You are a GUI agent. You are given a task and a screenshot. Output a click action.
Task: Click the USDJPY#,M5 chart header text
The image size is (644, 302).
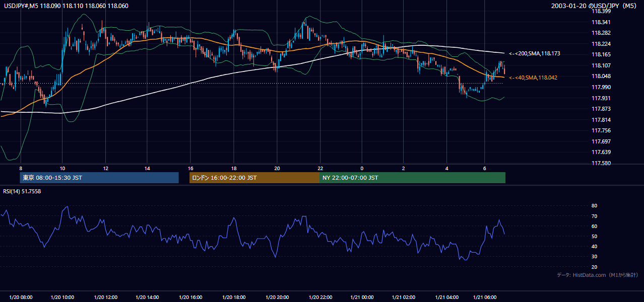tap(66, 6)
